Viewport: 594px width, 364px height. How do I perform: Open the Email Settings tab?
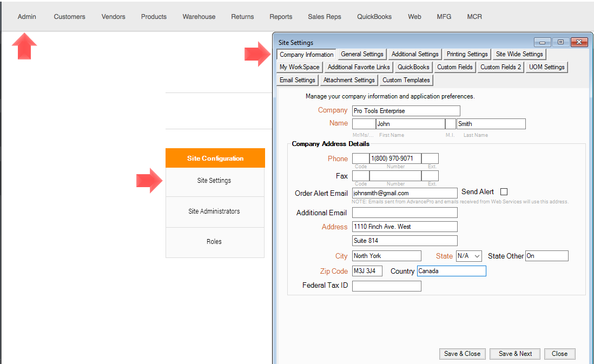coord(297,80)
